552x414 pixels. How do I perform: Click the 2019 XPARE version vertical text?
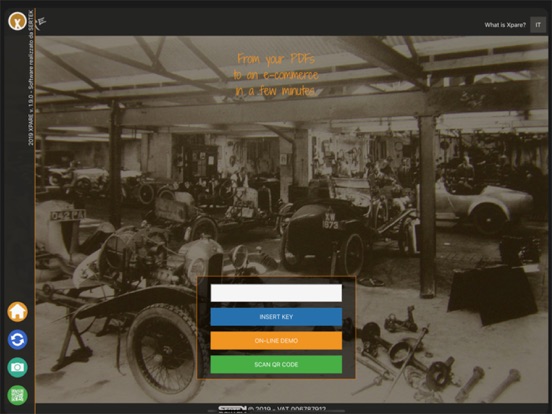coord(31,77)
